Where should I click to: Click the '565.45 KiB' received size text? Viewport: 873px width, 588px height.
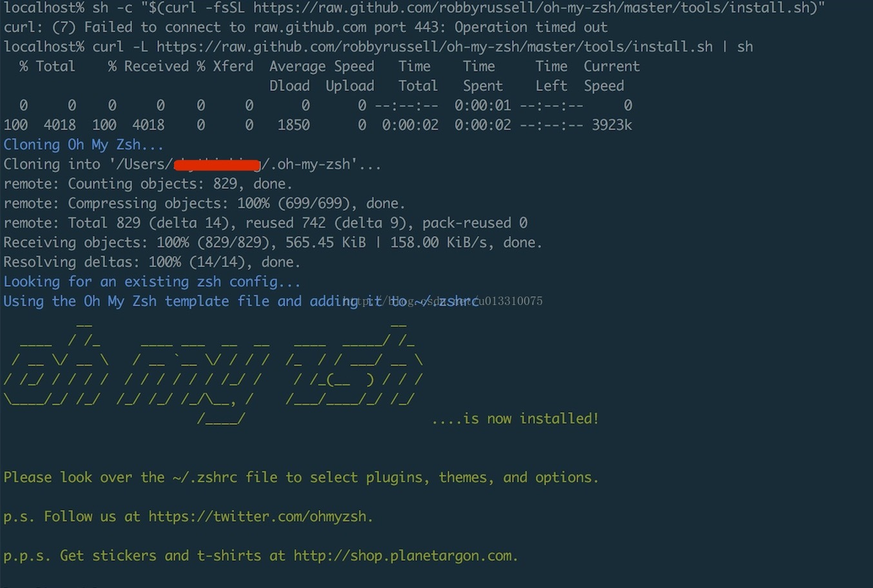326,242
